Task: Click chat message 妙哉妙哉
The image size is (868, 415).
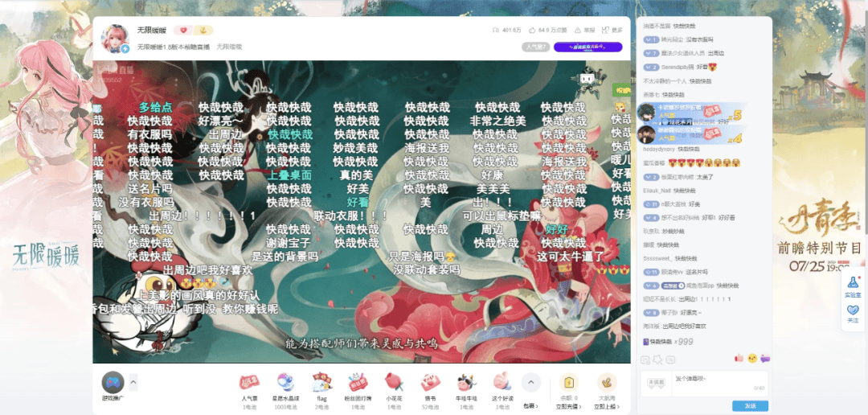Action: tap(674, 231)
